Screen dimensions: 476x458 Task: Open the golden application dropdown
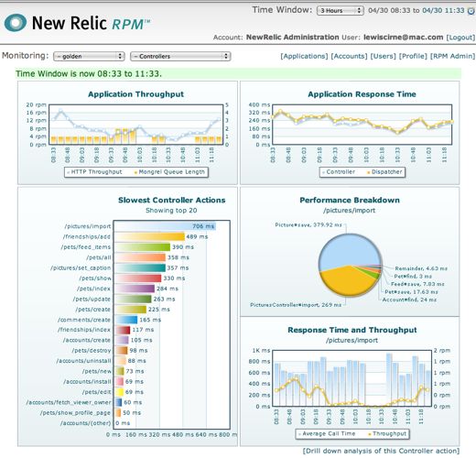[x=89, y=57]
